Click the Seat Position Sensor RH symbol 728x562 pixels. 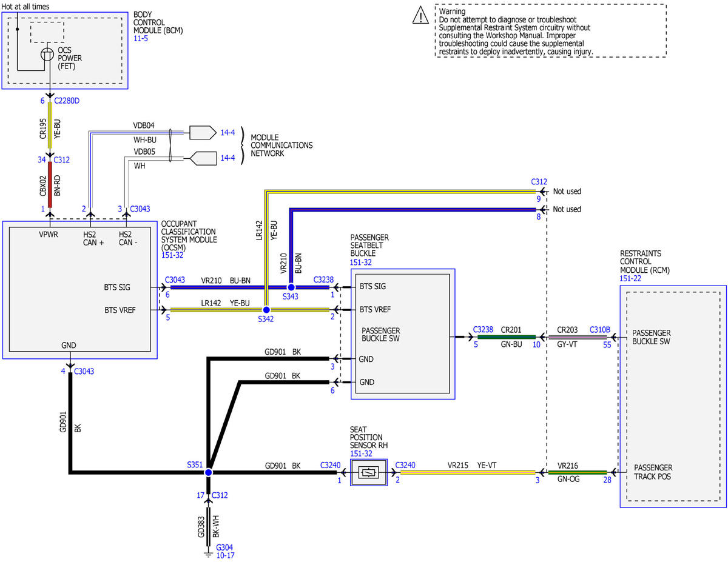coord(369,472)
